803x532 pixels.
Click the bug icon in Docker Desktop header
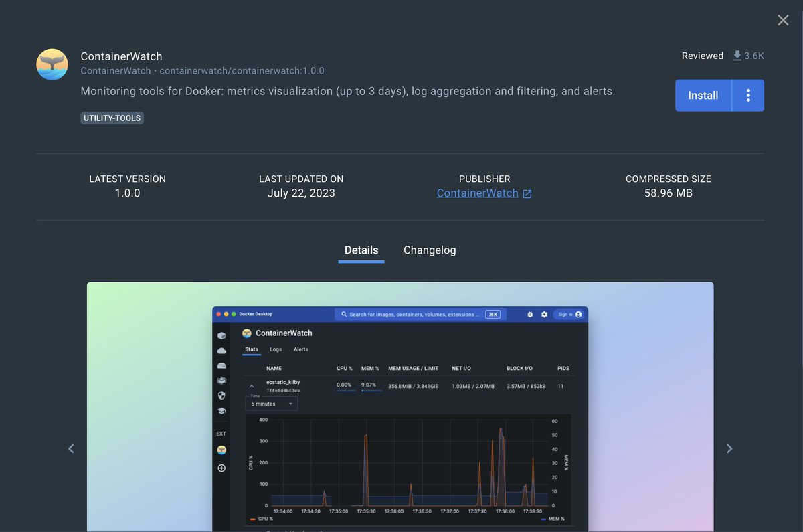[530, 314]
